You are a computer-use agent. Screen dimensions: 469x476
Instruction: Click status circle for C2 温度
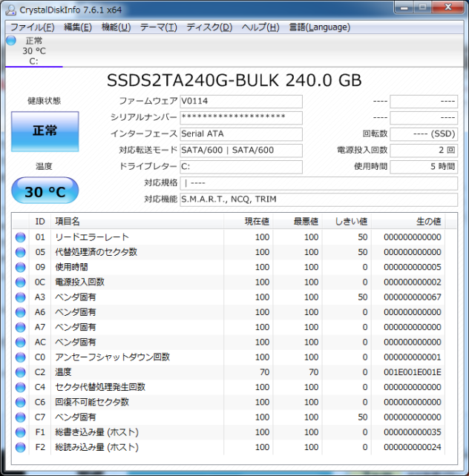click(21, 372)
